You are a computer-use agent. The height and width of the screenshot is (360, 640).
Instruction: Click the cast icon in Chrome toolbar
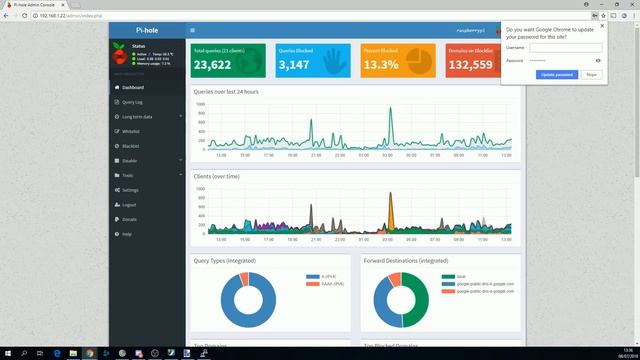coord(613,16)
